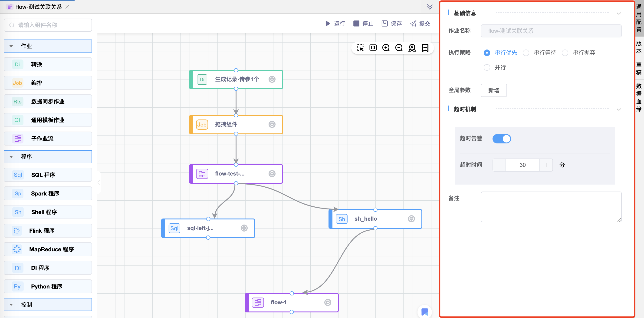644x318 pixels.
Task: Increase timeout with the plus stepper
Action: [546, 165]
